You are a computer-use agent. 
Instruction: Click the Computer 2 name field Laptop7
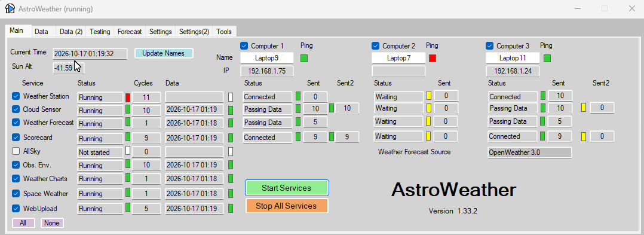click(398, 58)
